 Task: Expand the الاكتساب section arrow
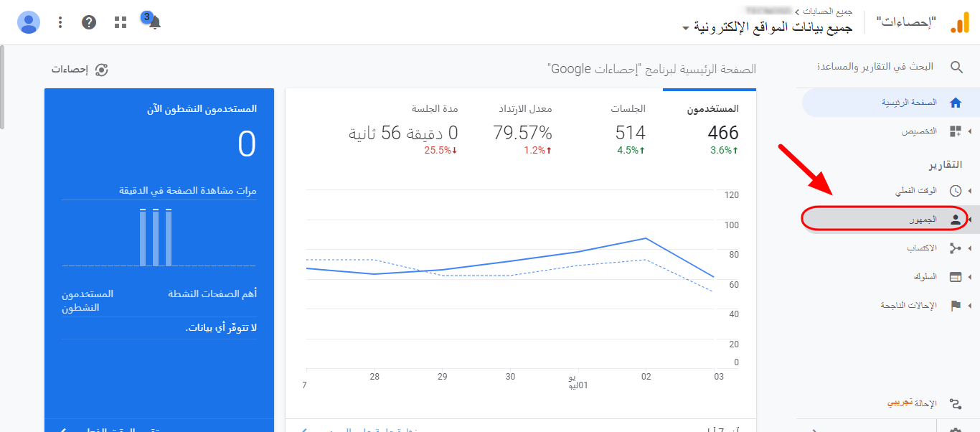pyautogui.click(x=970, y=248)
